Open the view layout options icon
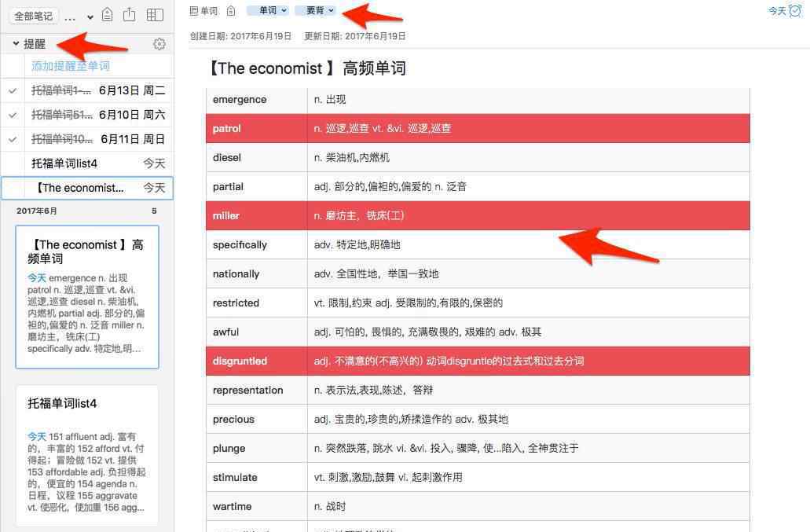 156,16
